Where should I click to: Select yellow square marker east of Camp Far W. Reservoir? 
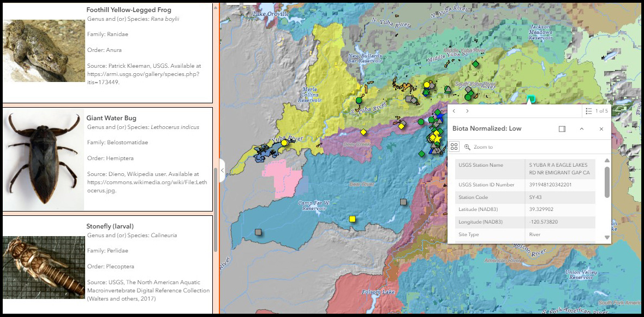[352, 219]
